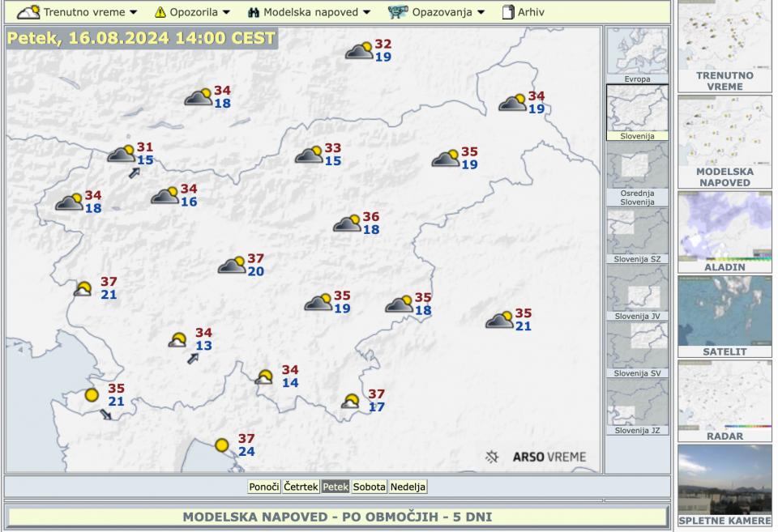This screenshot has height=532, width=778.
Task: Click the wind arrow below the 31/15 icon
Action: [135, 172]
